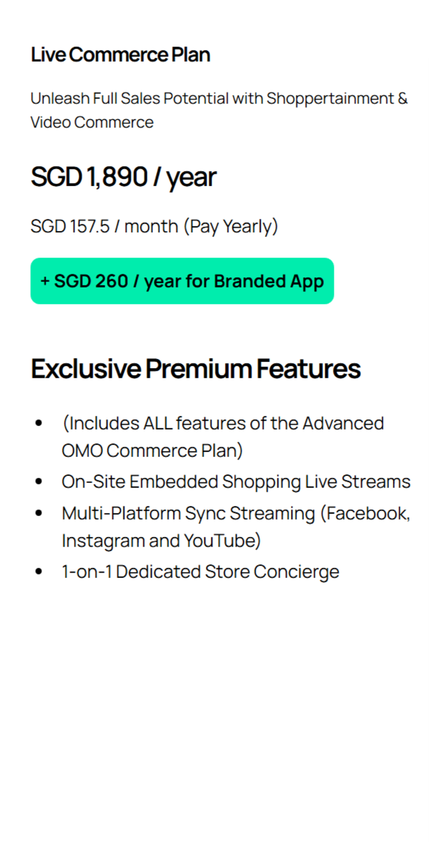Click the word Facebook in features list
The height and width of the screenshot is (868, 434).
(x=367, y=513)
